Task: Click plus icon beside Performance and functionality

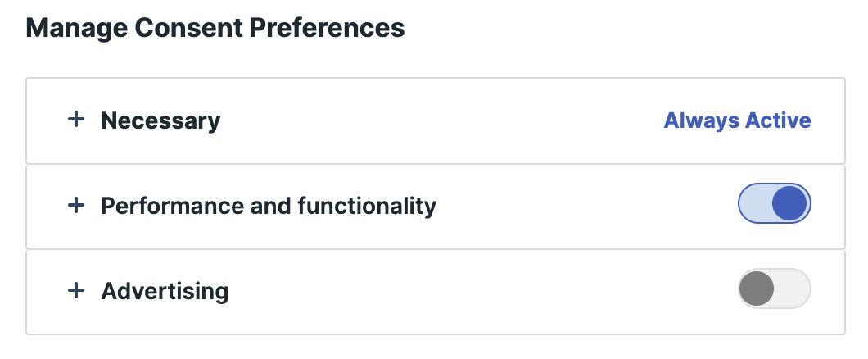Action: [x=76, y=206]
